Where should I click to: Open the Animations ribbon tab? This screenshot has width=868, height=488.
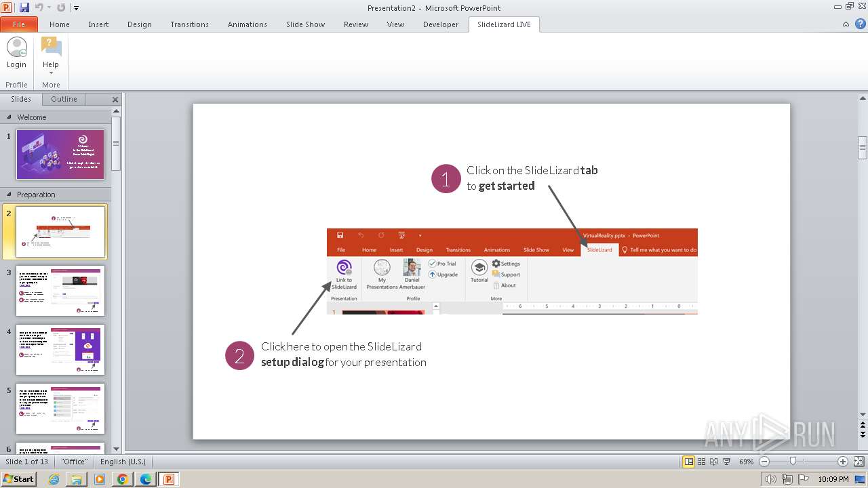(x=248, y=24)
